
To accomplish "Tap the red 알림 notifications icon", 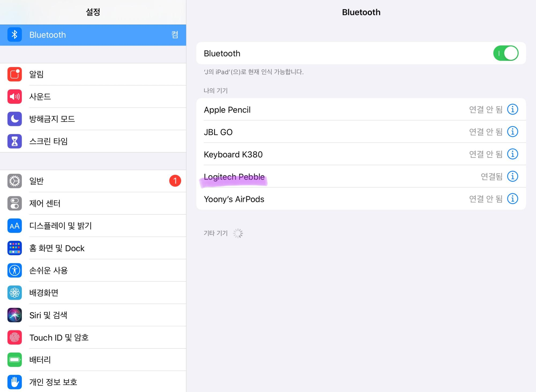I will click(14, 74).
